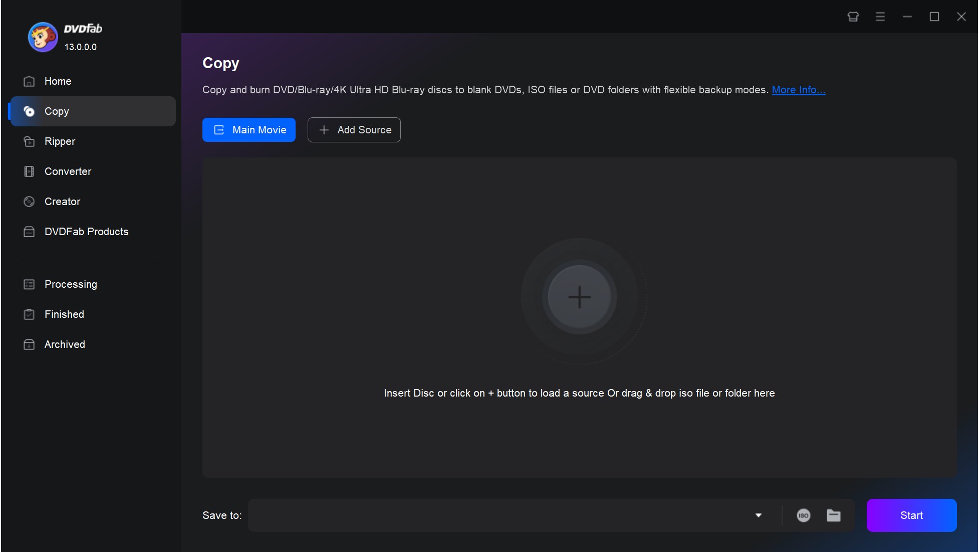This screenshot has height=552, width=980.
Task: Click the Start processing button
Action: tap(911, 514)
